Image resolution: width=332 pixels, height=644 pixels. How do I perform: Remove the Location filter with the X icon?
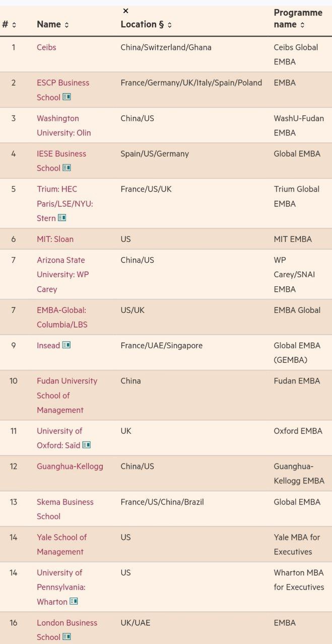pyautogui.click(x=126, y=11)
